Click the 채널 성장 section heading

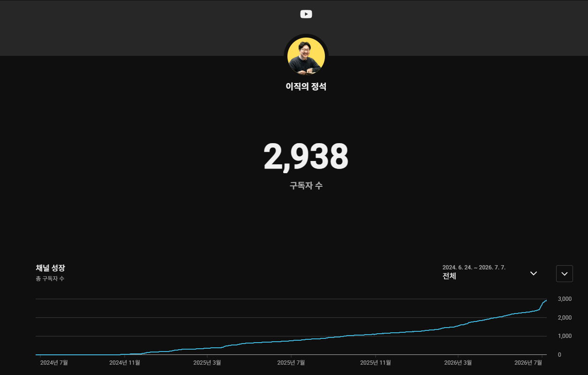tap(50, 268)
